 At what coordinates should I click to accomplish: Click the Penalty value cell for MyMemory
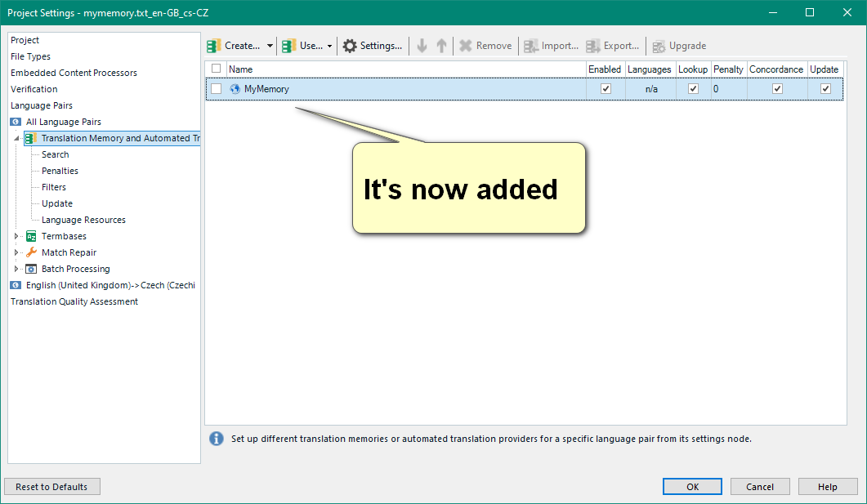coord(727,89)
